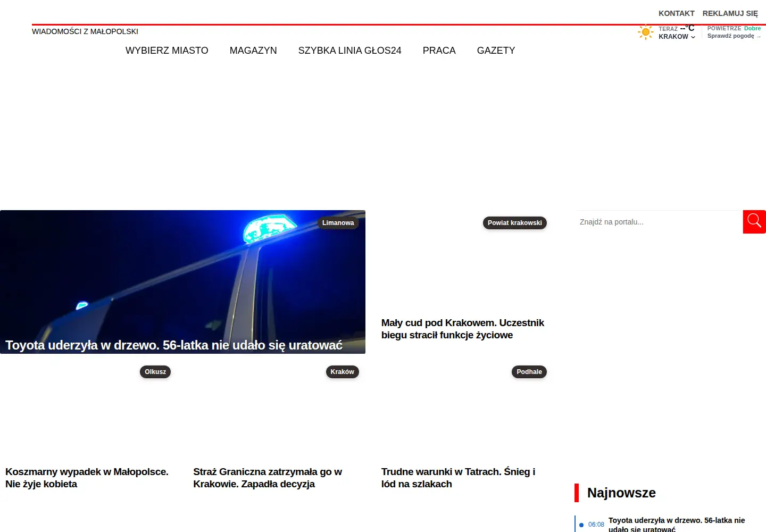Click the sun weather icon
The width and height of the screenshot is (766, 532).
[646, 32]
